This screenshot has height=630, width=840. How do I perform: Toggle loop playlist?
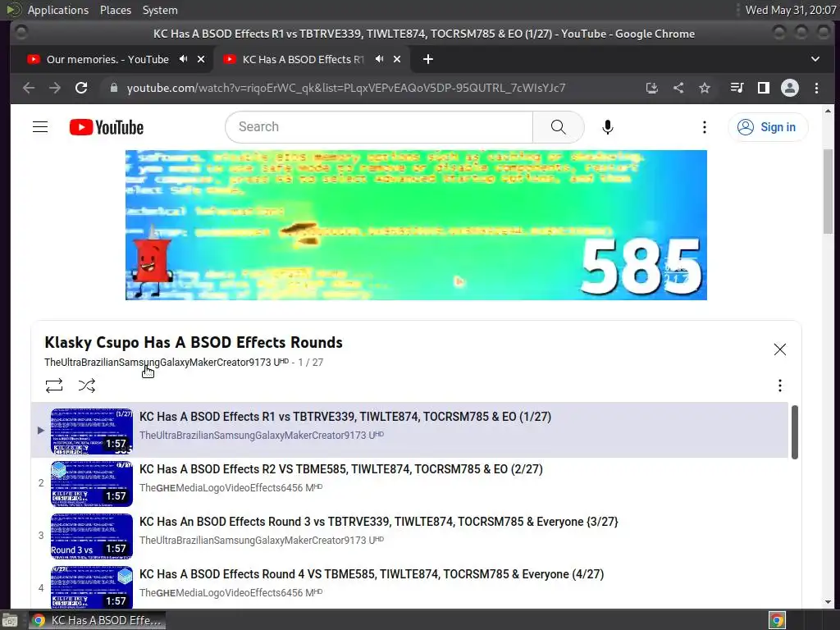(54, 386)
